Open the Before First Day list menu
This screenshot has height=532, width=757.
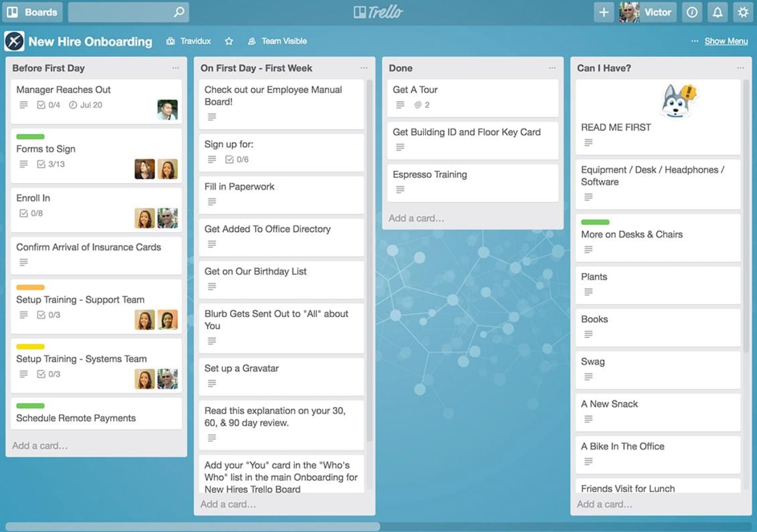tap(176, 68)
